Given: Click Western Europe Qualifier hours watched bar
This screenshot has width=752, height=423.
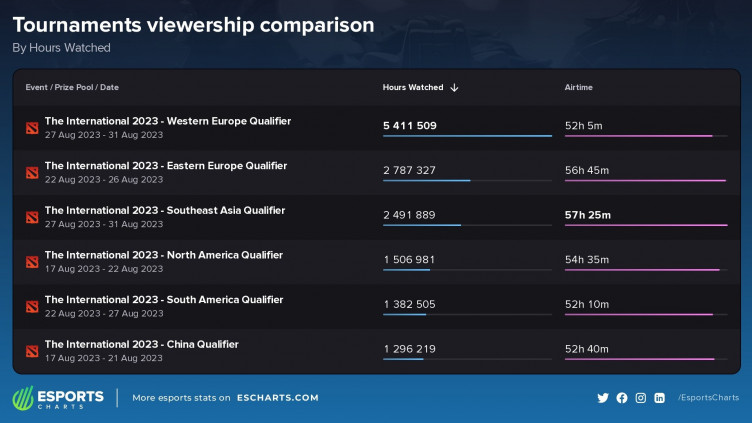Looking at the screenshot, I should click(467, 136).
